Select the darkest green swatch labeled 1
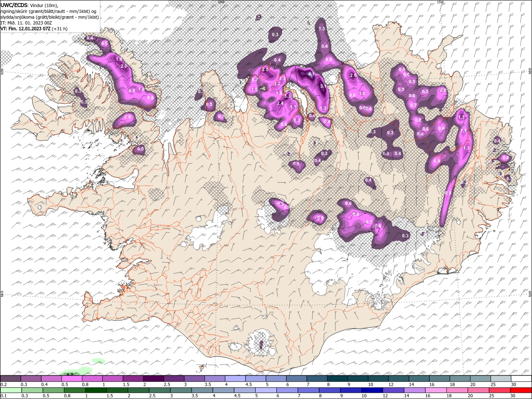 [x=96, y=390]
